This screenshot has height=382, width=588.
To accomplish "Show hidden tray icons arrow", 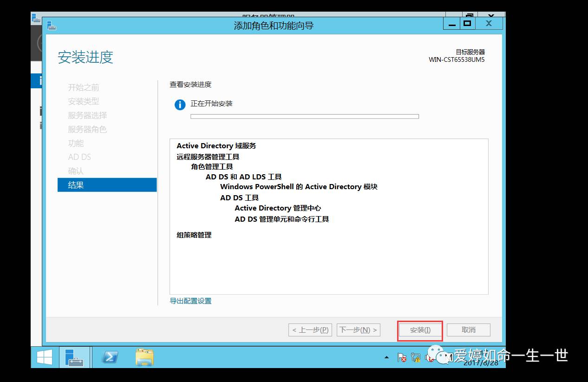I will pos(386,357).
